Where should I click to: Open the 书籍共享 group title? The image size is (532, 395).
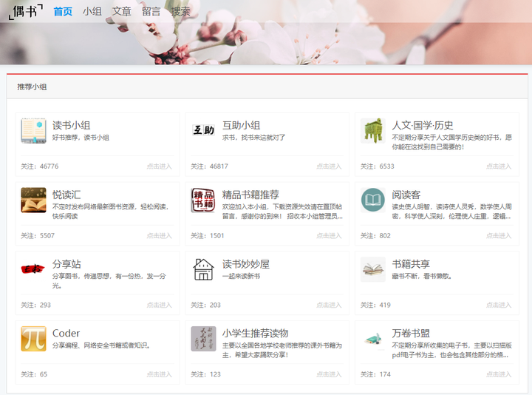coord(411,264)
